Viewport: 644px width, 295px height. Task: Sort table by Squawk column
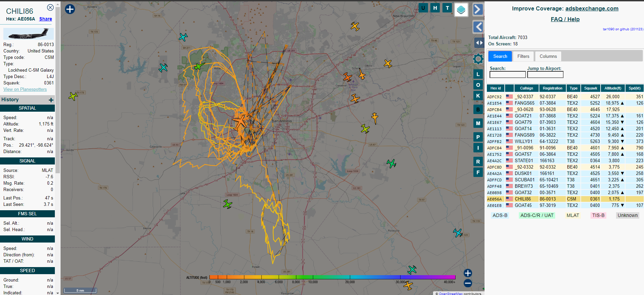[x=591, y=88]
